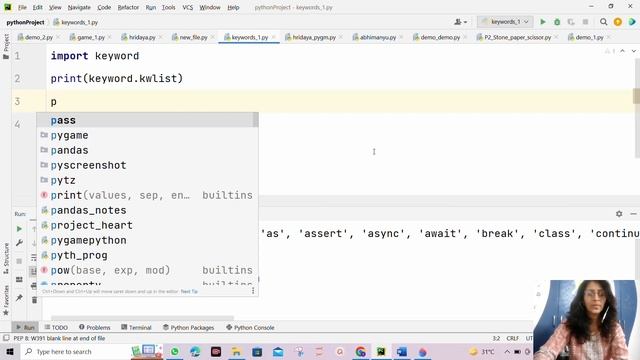Click the trash clear-output icon in Run panel

[34, 300]
